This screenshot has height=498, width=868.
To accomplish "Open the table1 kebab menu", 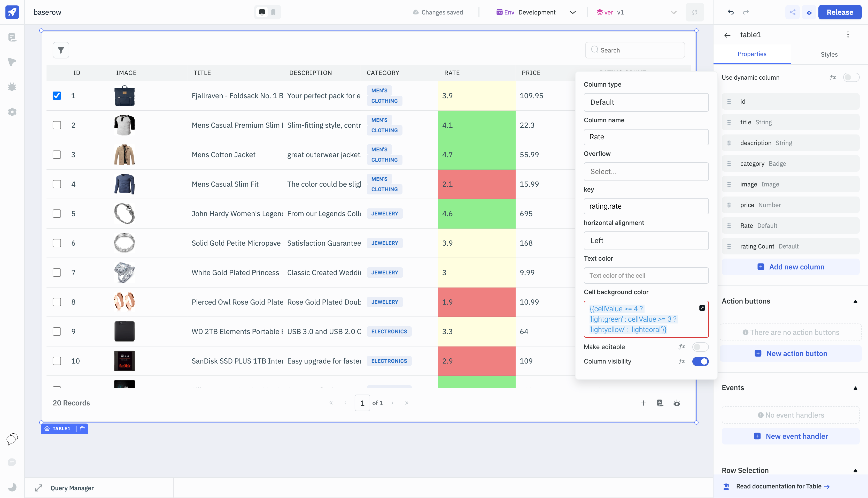I will click(848, 35).
